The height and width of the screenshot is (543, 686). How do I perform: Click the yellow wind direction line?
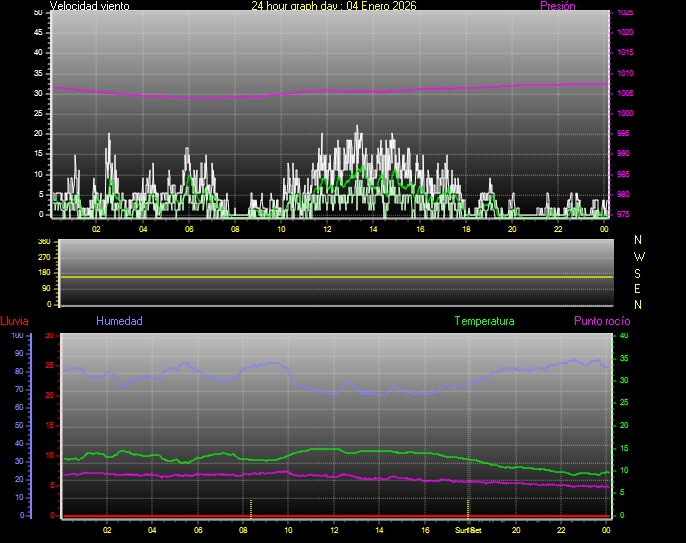coord(330,276)
